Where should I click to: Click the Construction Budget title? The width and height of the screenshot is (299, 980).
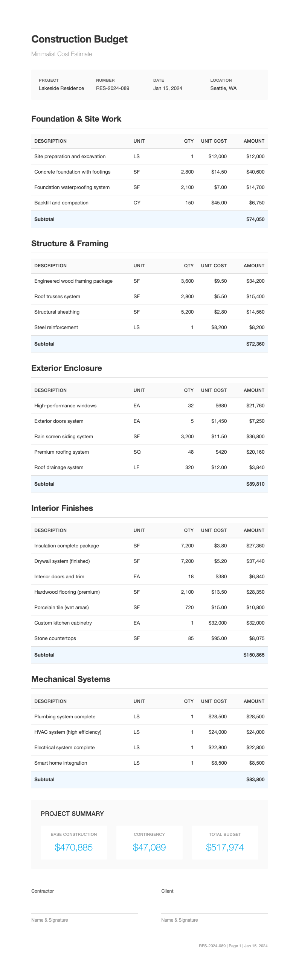pos(79,39)
